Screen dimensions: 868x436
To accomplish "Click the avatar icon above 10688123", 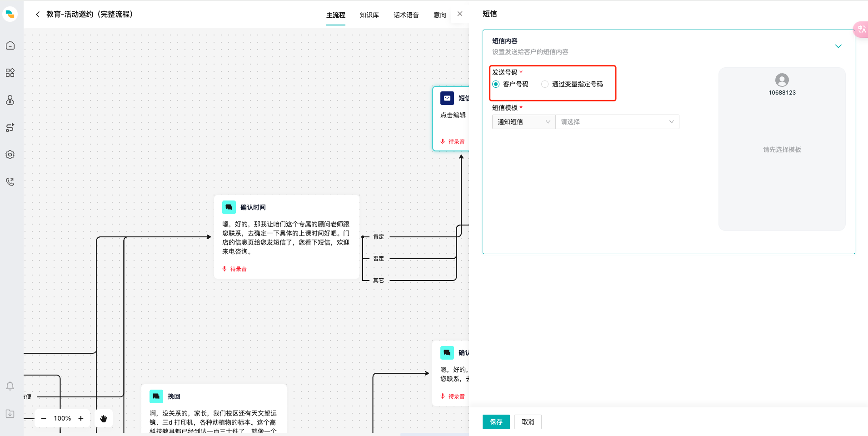I will coord(782,80).
